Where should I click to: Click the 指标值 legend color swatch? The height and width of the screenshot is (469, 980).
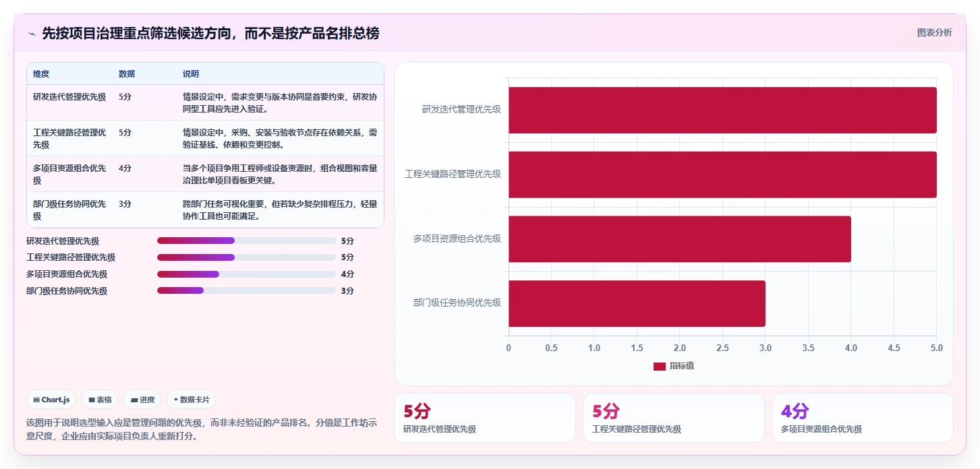coord(659,366)
